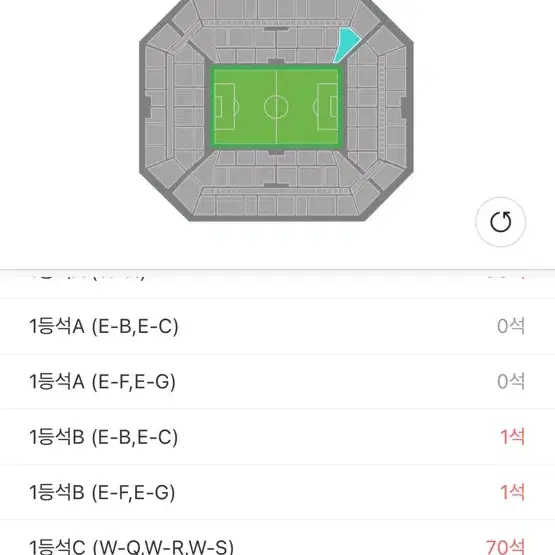Click the left goal penalty area
Viewport: 555px width, 555px height.
224,107
